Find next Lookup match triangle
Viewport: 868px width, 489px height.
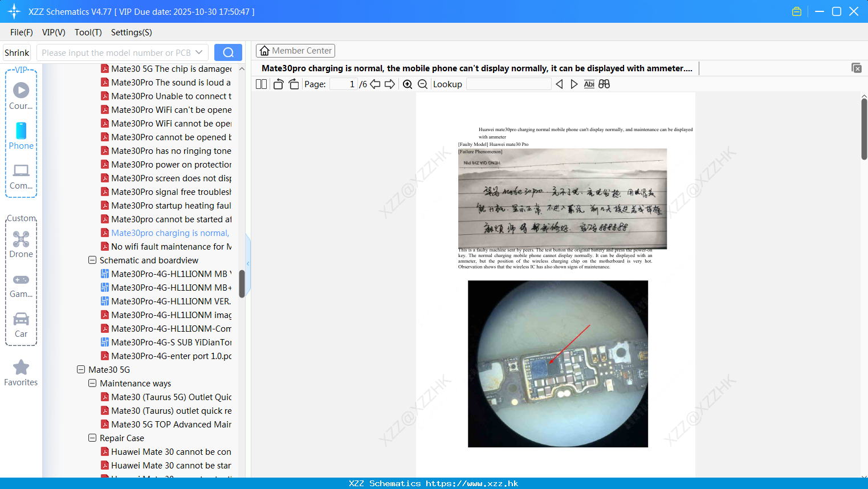click(x=574, y=84)
